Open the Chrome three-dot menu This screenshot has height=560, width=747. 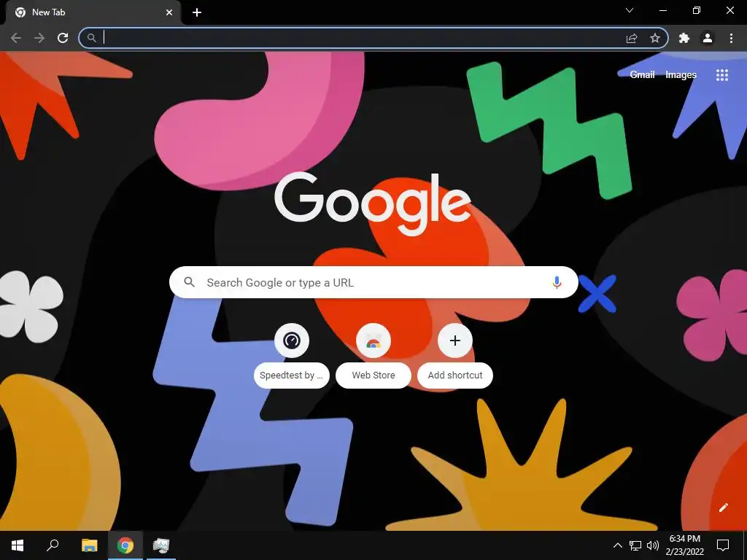point(731,38)
